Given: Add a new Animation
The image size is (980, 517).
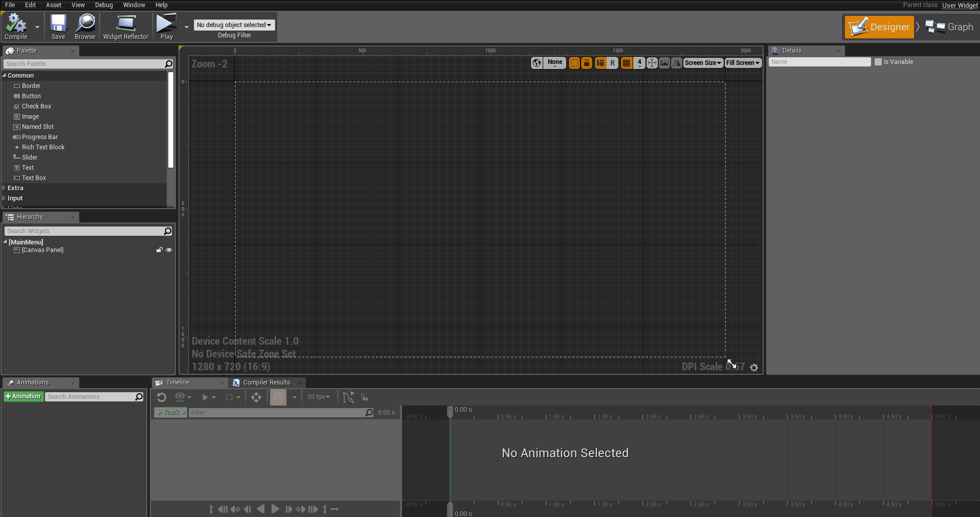Looking at the screenshot, I should [23, 396].
